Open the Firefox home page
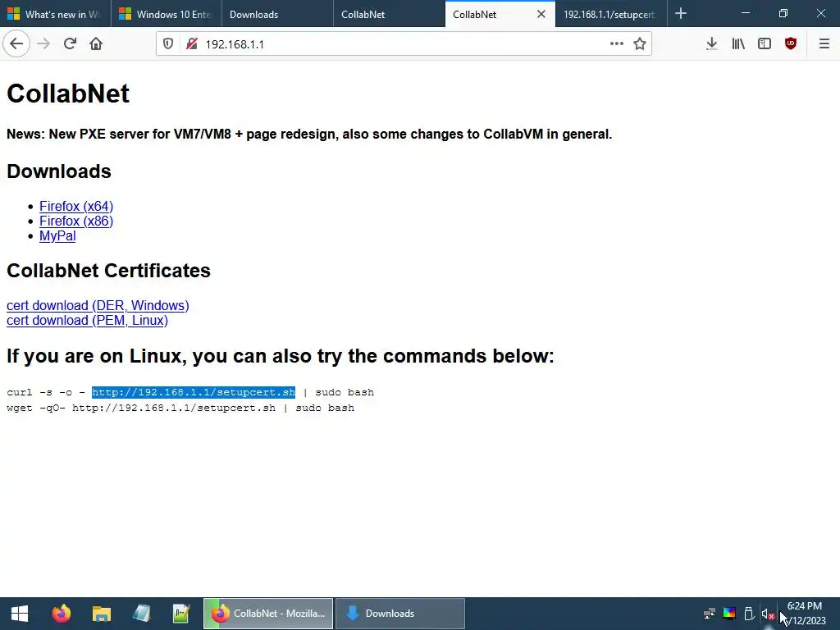Image resolution: width=840 pixels, height=630 pixels. (x=96, y=44)
